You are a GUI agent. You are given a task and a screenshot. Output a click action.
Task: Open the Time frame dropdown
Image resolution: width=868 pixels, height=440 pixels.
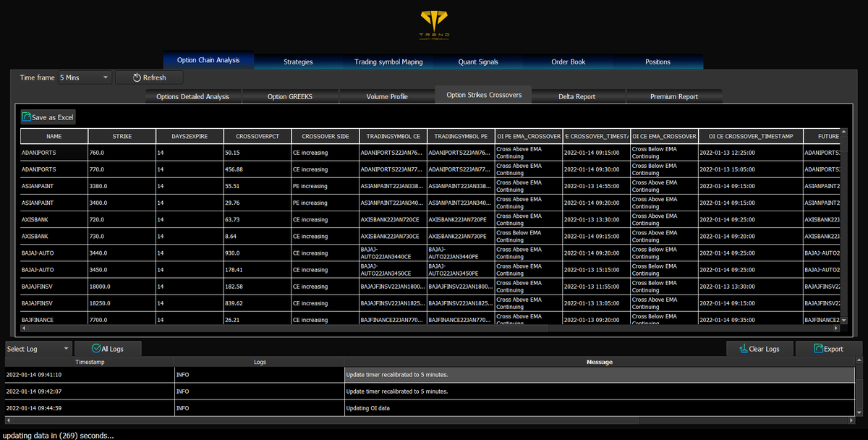click(85, 77)
